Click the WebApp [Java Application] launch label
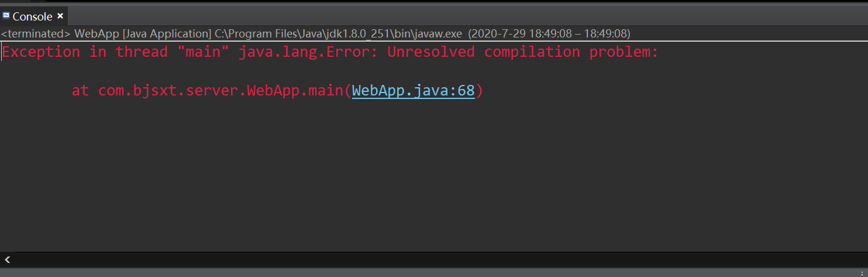868x277 pixels. click(x=143, y=34)
